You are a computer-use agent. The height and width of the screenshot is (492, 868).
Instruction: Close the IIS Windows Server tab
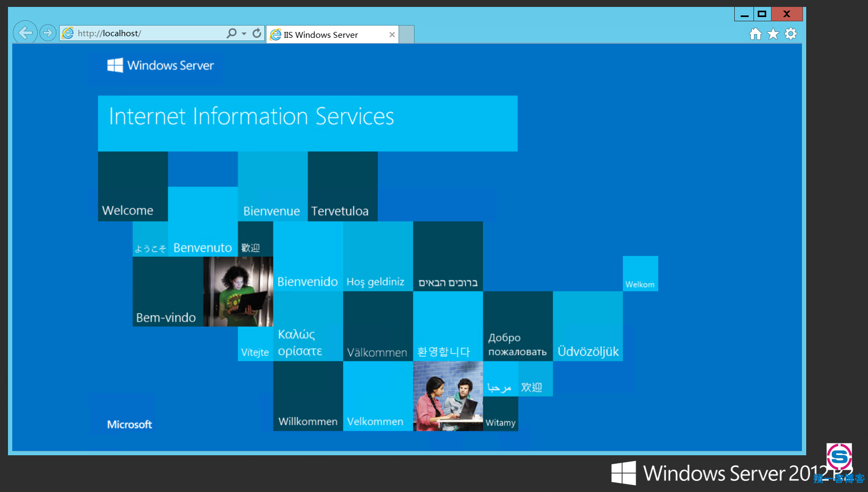(392, 35)
